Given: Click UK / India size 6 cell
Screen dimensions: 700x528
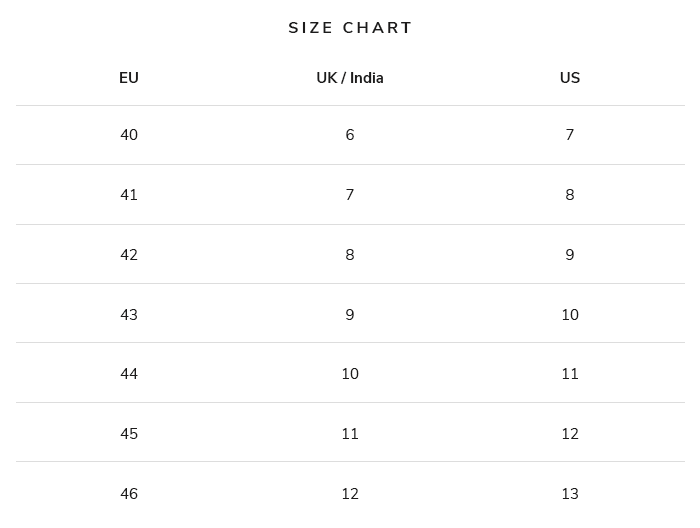Looking at the screenshot, I should (350, 135).
